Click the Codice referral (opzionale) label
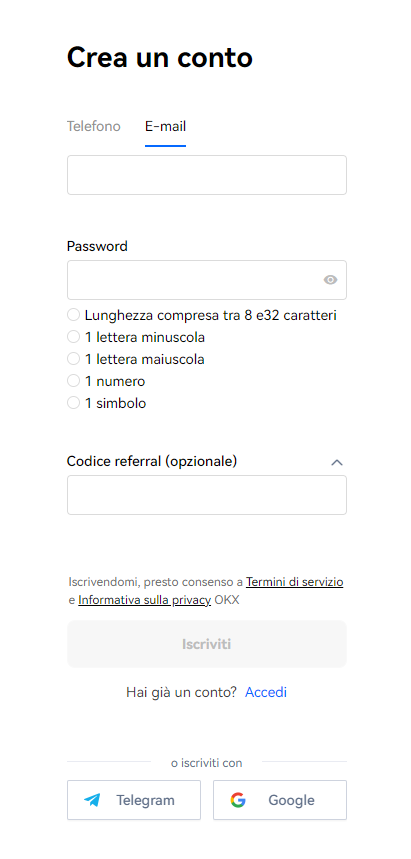 pos(152,461)
